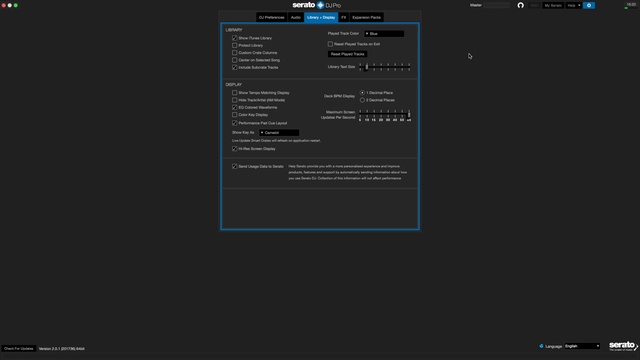Screen dimensions: 640x360
Task: Toggle Performance Pad Cue Layout checkbox
Action: tap(235, 123)
